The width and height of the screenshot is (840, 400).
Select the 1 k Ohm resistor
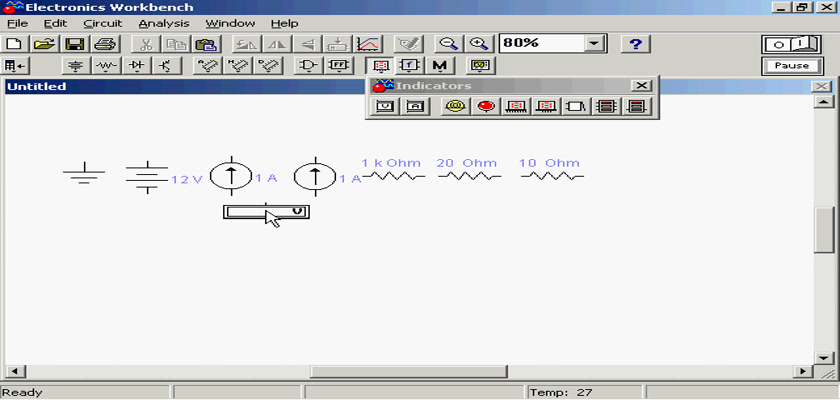click(x=394, y=176)
